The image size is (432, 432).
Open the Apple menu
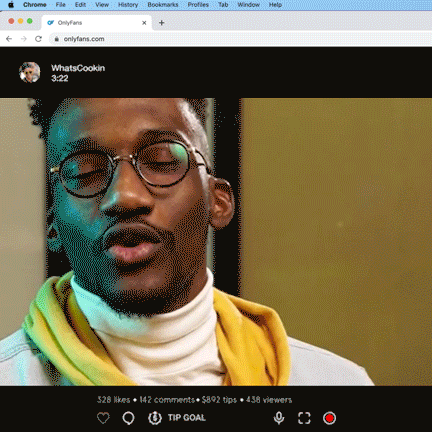point(11,5)
